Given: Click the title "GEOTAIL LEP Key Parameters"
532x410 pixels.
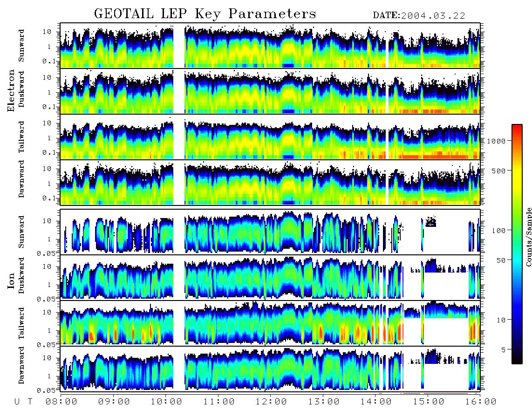Looking at the screenshot, I should (205, 14).
